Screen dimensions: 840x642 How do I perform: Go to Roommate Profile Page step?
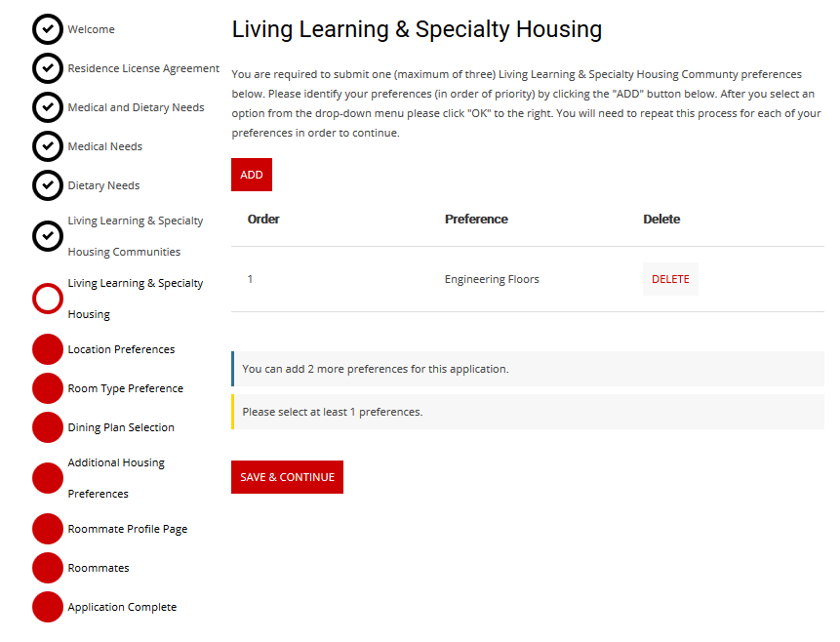click(127, 529)
